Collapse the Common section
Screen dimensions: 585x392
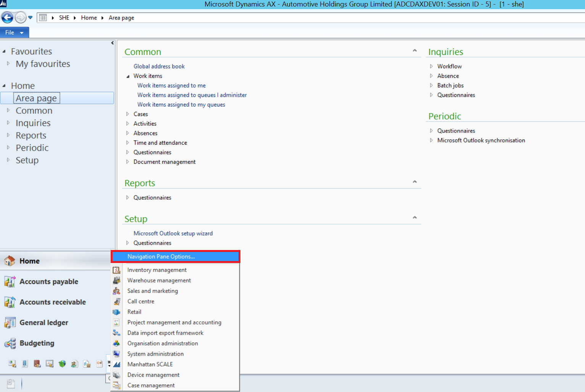415,50
